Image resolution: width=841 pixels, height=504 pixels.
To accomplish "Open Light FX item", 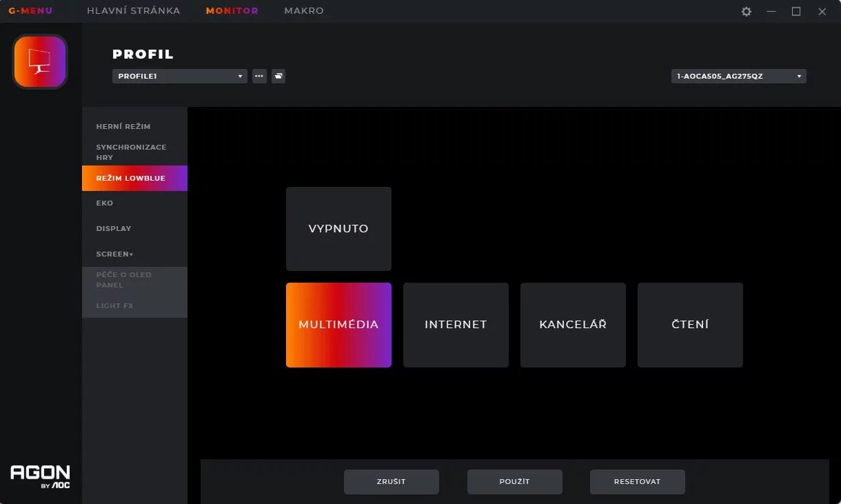I will (134, 305).
